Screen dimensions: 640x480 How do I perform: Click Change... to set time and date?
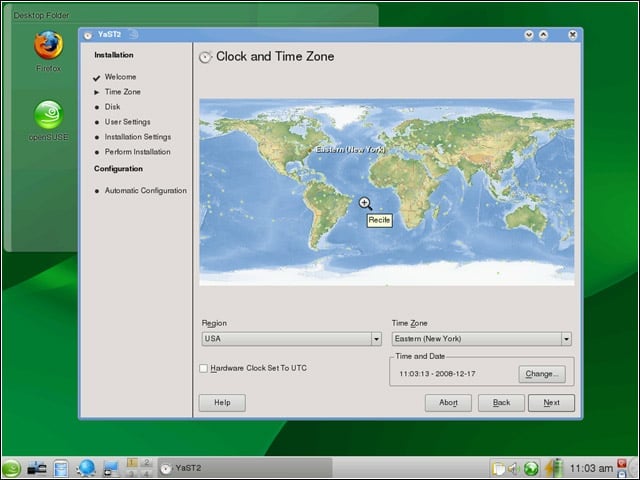point(542,374)
